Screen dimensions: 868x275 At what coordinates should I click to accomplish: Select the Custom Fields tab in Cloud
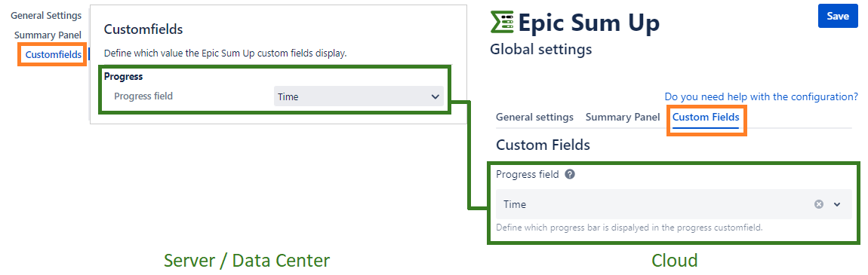click(706, 117)
